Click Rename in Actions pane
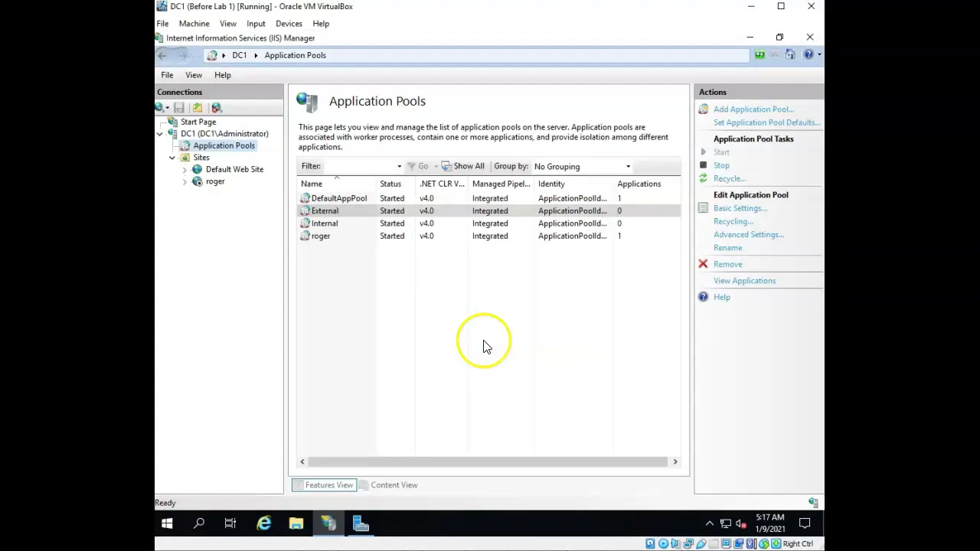The image size is (980, 551). point(727,248)
